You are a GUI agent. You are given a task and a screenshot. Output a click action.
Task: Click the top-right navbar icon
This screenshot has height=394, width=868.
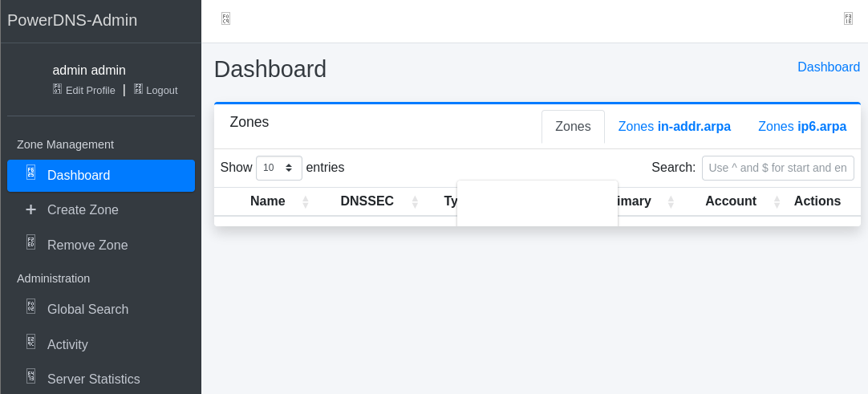[x=848, y=18]
